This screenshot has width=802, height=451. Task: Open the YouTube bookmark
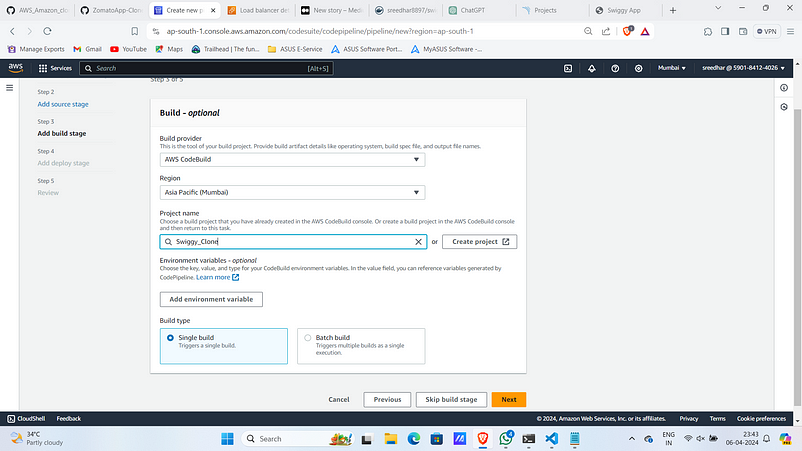[128, 49]
